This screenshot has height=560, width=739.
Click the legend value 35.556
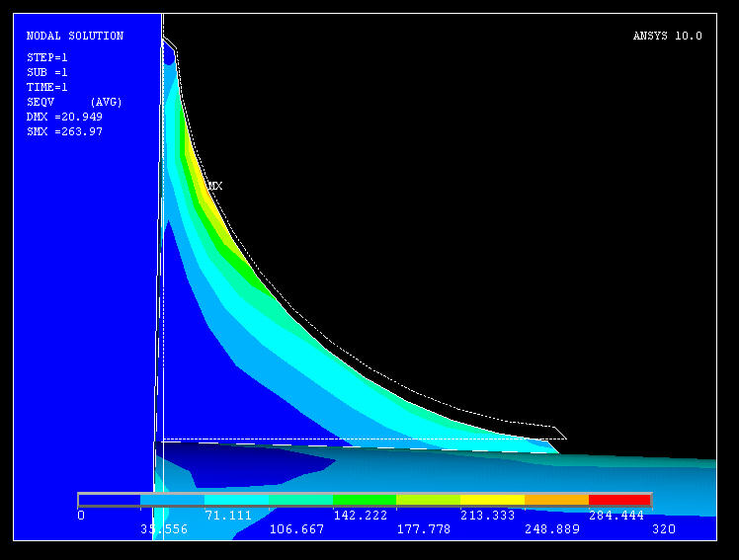click(164, 529)
